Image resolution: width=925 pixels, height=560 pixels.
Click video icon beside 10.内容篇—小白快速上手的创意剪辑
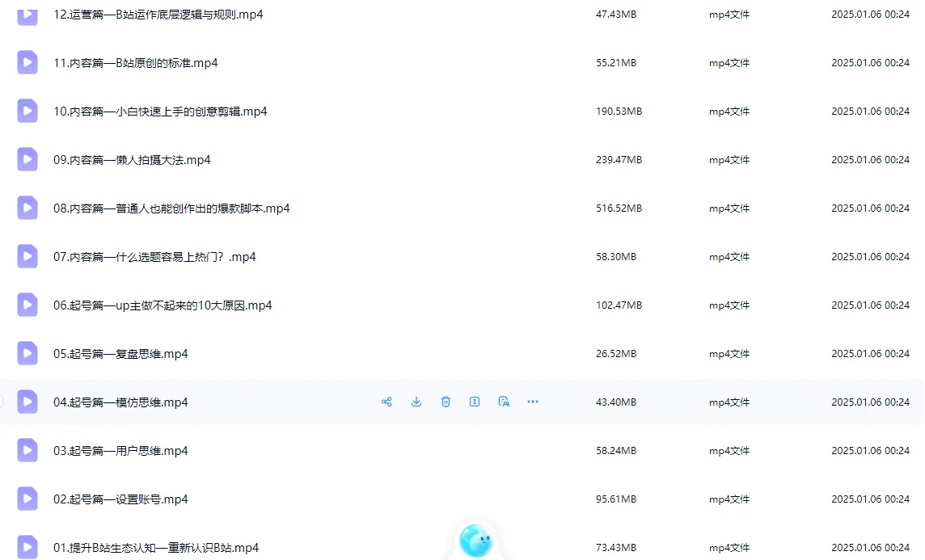27,111
